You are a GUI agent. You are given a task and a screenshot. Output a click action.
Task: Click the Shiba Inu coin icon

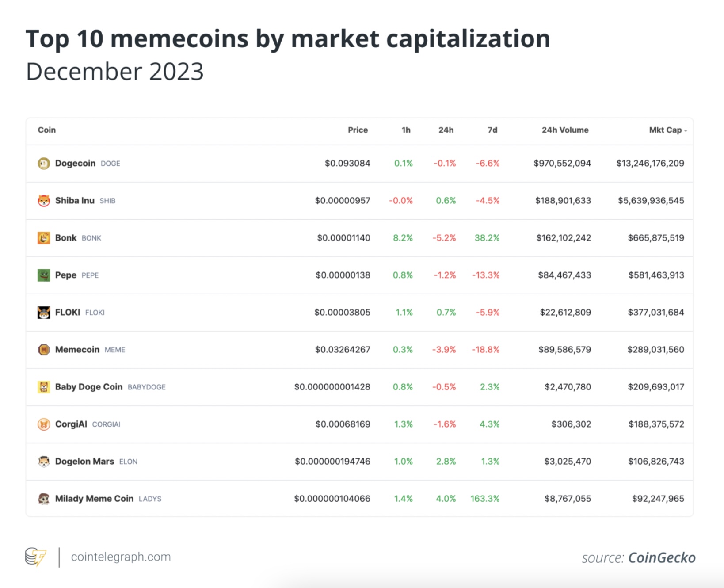(44, 201)
